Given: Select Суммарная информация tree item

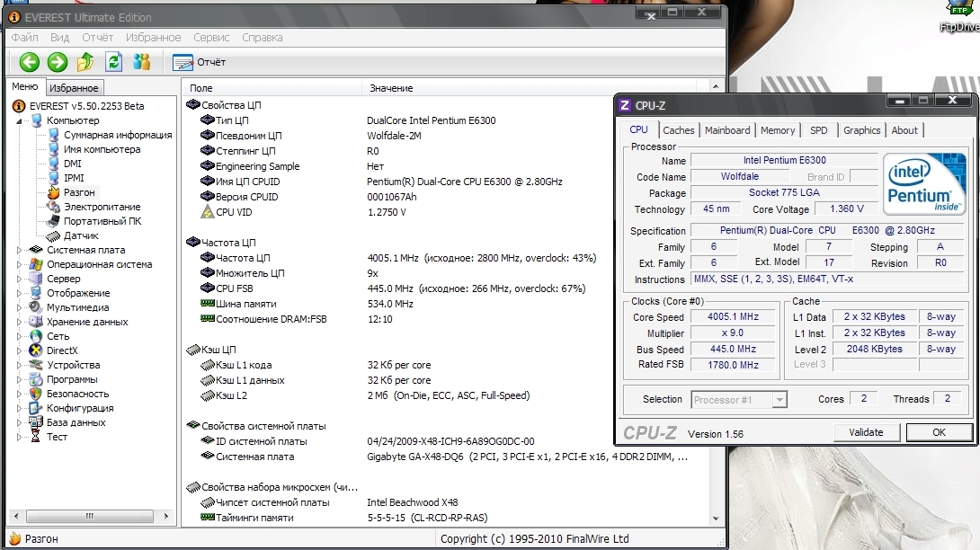Looking at the screenshot, I should 118,135.
